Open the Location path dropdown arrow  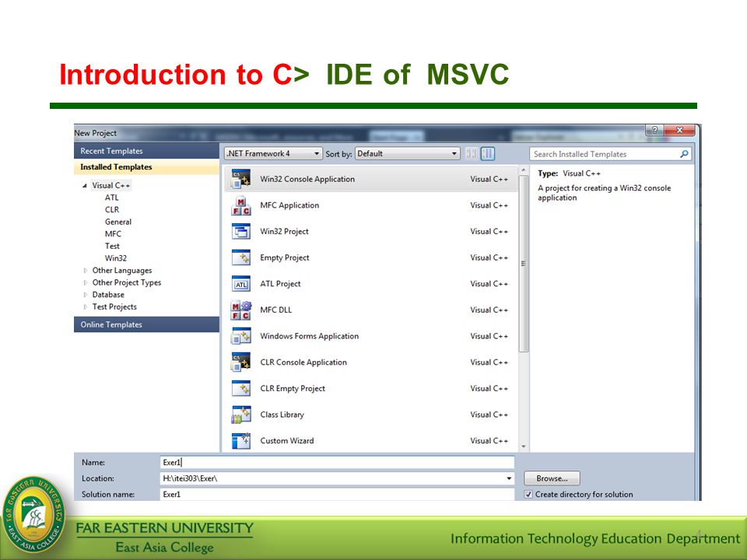(509, 478)
